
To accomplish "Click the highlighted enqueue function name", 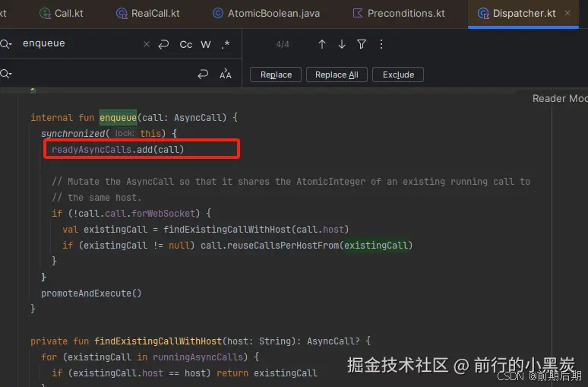I will (x=118, y=118).
